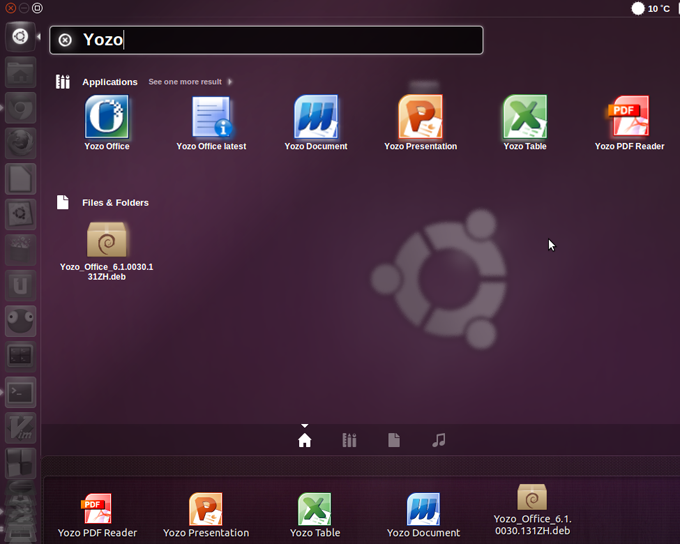This screenshot has width=680, height=544.
Task: Close the Dash with the window close button
Action: [11, 8]
